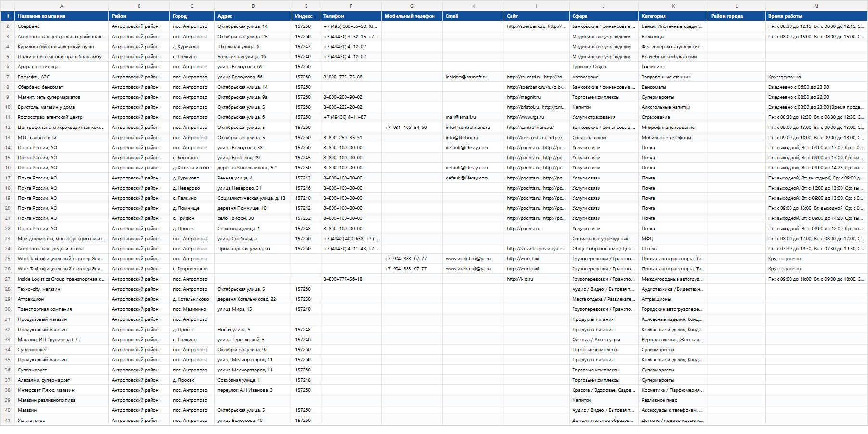Select column M header letter
868x434 pixels.
pos(816,6)
